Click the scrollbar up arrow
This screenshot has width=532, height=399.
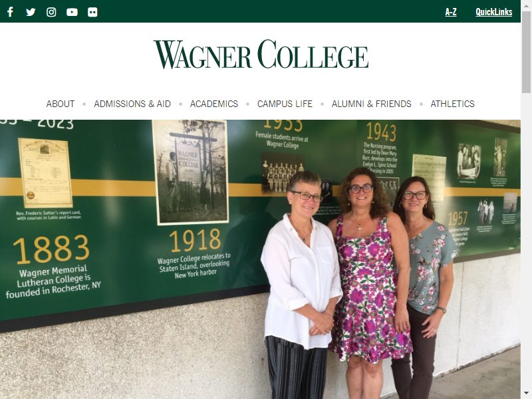(526, 5)
